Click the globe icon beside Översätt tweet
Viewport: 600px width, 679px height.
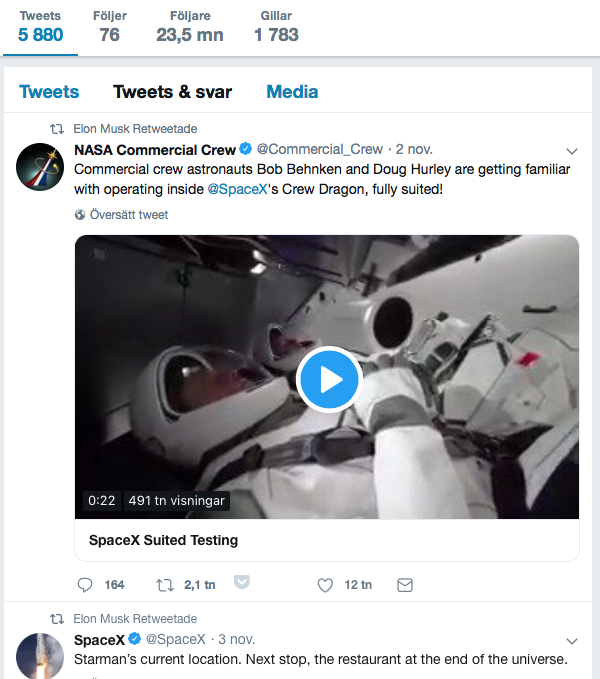pos(81,215)
